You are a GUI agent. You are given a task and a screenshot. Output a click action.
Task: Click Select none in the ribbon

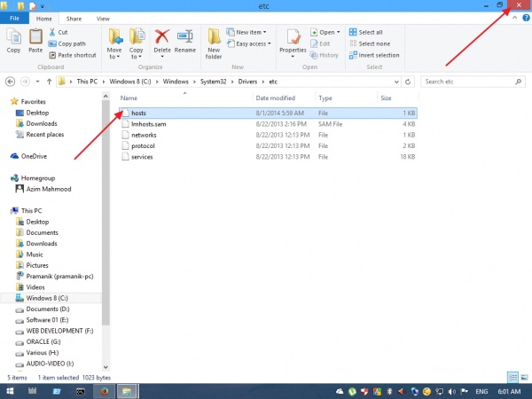click(x=370, y=43)
